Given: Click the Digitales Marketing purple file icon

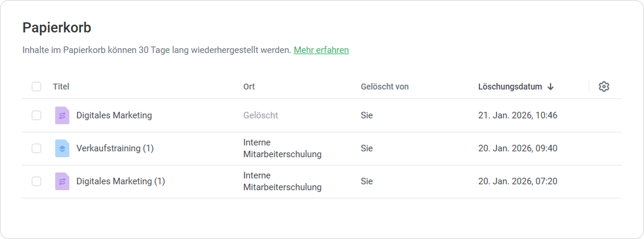Looking at the screenshot, I should [62, 115].
